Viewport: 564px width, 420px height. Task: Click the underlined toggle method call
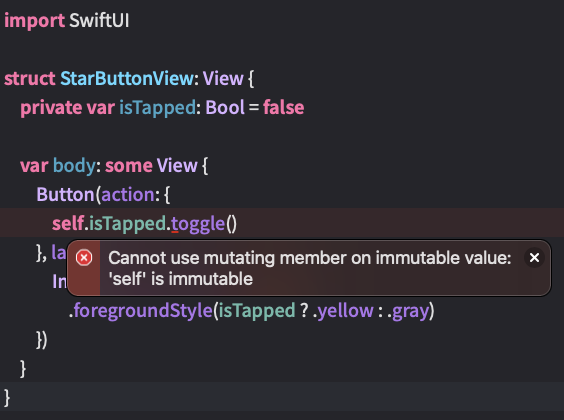(x=198, y=224)
